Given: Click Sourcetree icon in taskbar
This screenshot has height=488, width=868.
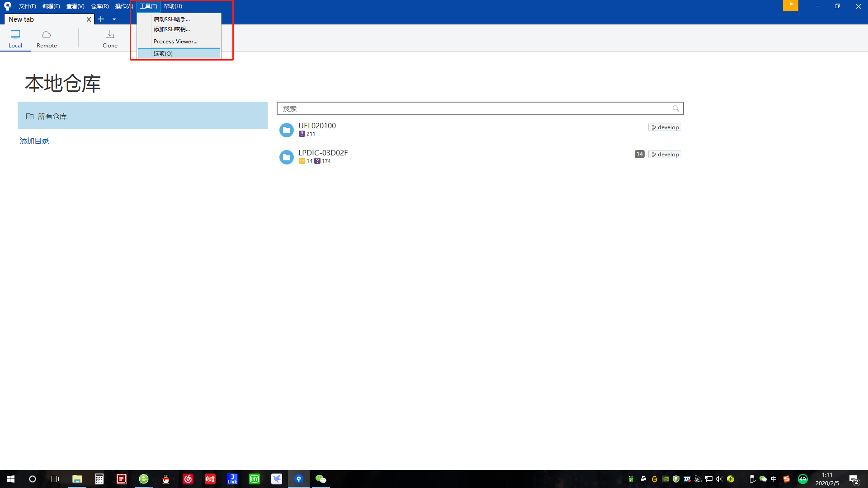Looking at the screenshot, I should 299,479.
